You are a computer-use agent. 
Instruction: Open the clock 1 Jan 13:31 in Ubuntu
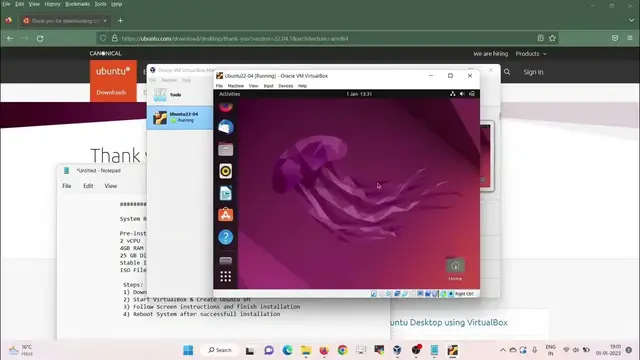359,94
